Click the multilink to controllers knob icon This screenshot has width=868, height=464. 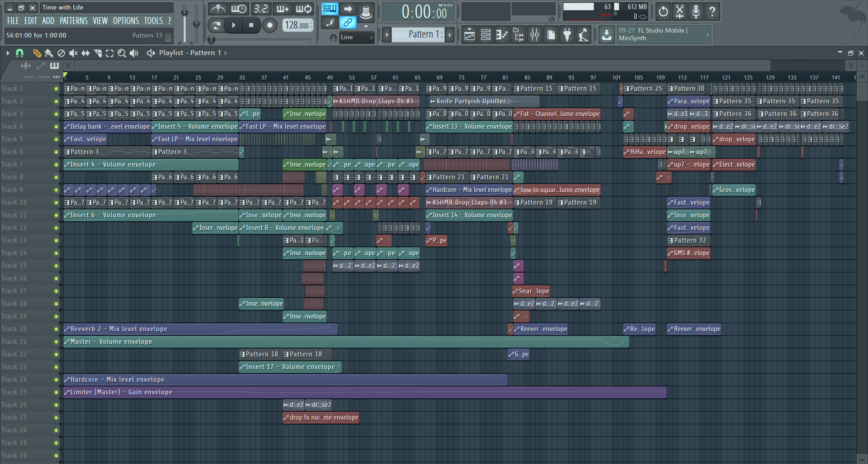pyautogui.click(x=366, y=12)
